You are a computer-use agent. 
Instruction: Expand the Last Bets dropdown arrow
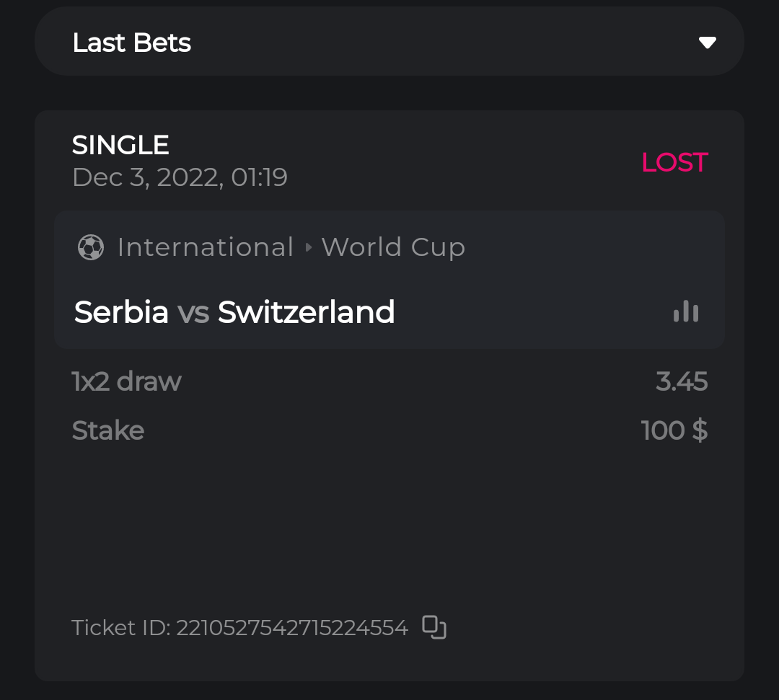[707, 43]
